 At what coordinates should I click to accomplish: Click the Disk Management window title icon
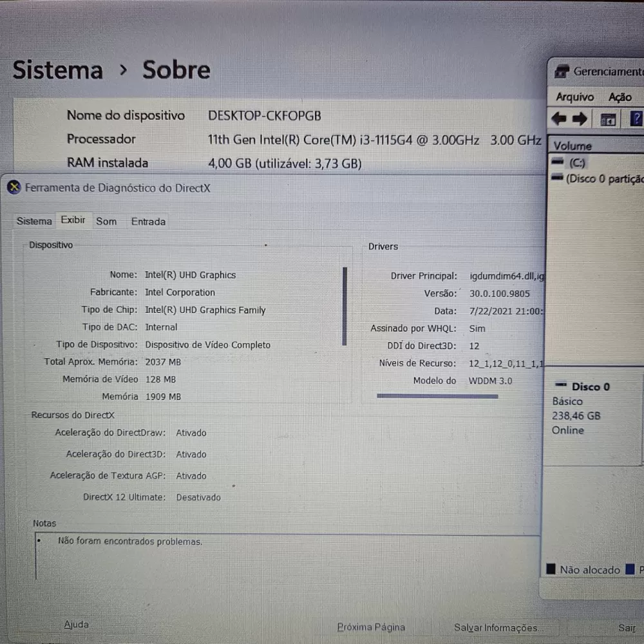(562, 71)
